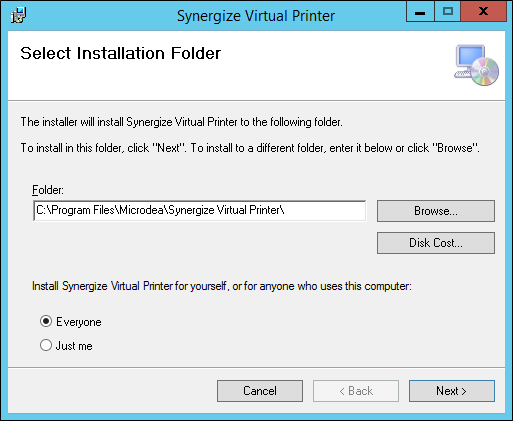Close the Synergize Virtual Printer installer

point(484,12)
